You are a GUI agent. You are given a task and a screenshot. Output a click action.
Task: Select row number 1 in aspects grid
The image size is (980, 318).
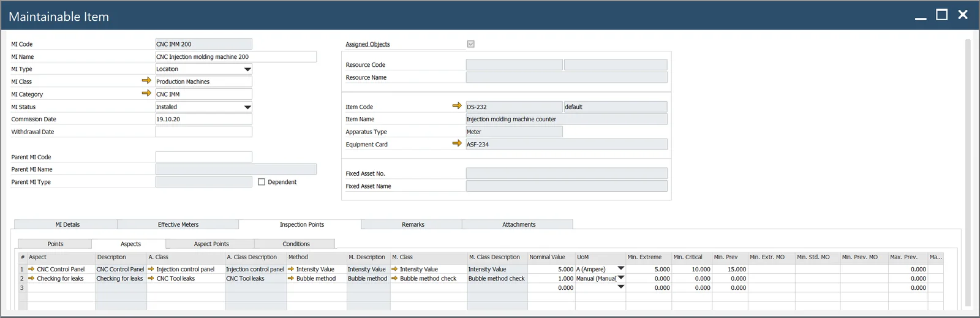[23, 269]
